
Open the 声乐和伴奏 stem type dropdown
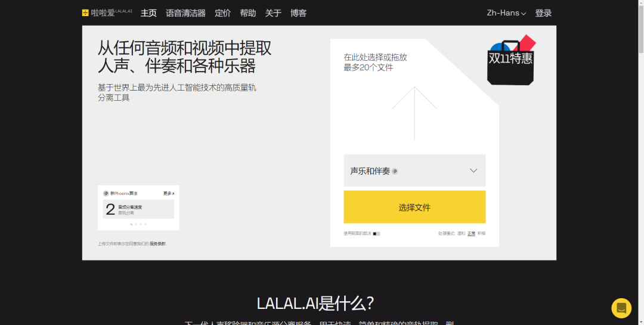[414, 171]
